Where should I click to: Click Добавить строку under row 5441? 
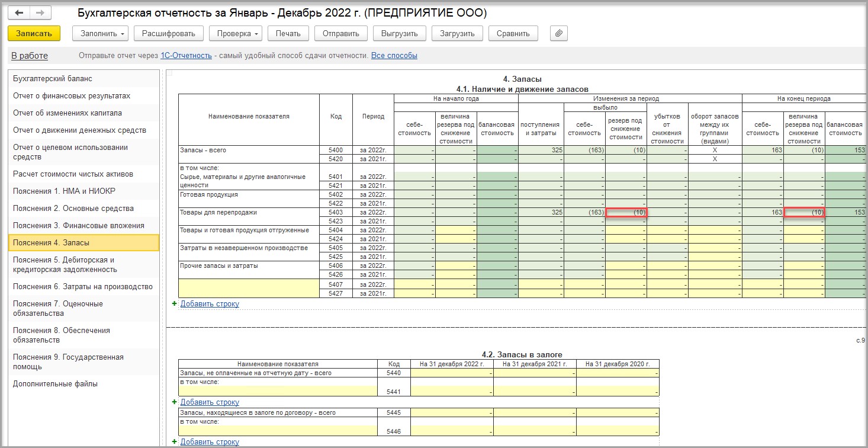210,402
